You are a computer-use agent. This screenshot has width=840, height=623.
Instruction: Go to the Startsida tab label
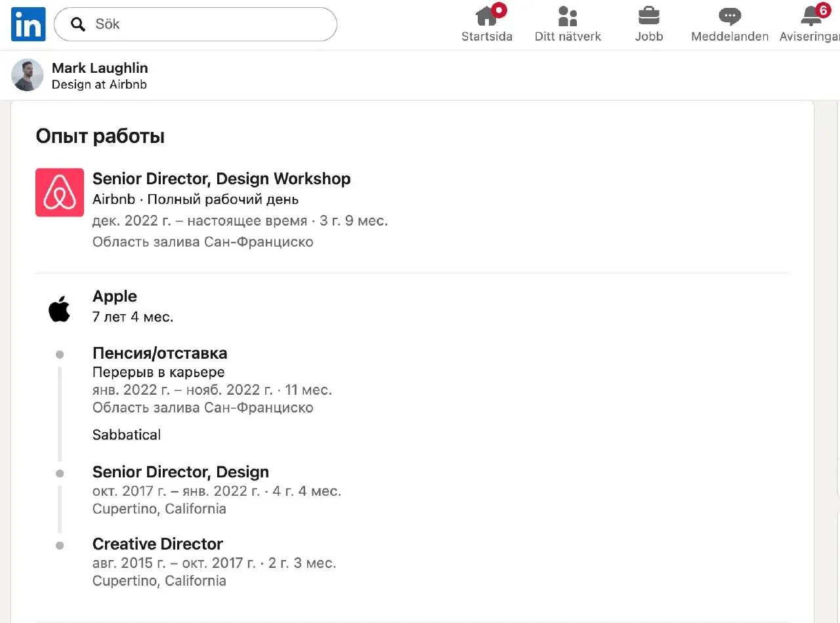click(487, 37)
